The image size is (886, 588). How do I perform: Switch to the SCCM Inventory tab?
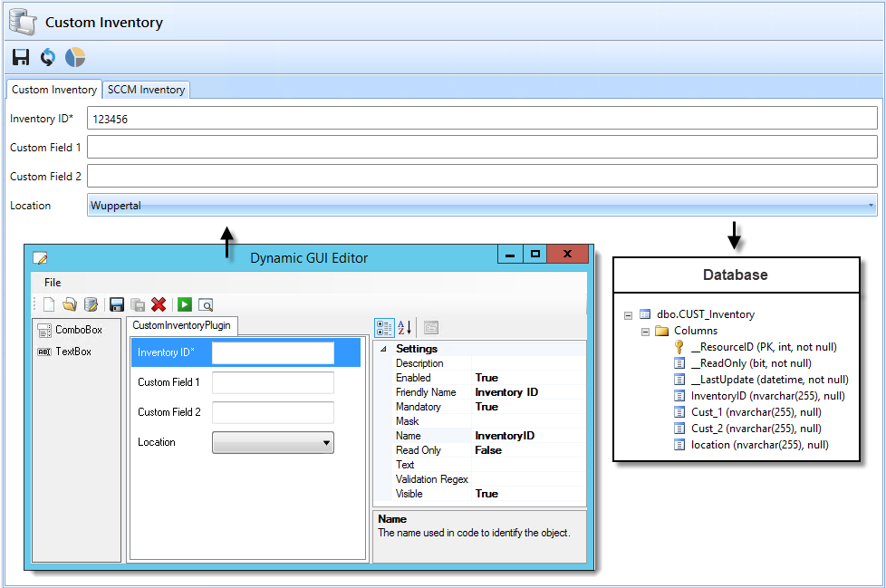[x=146, y=90]
